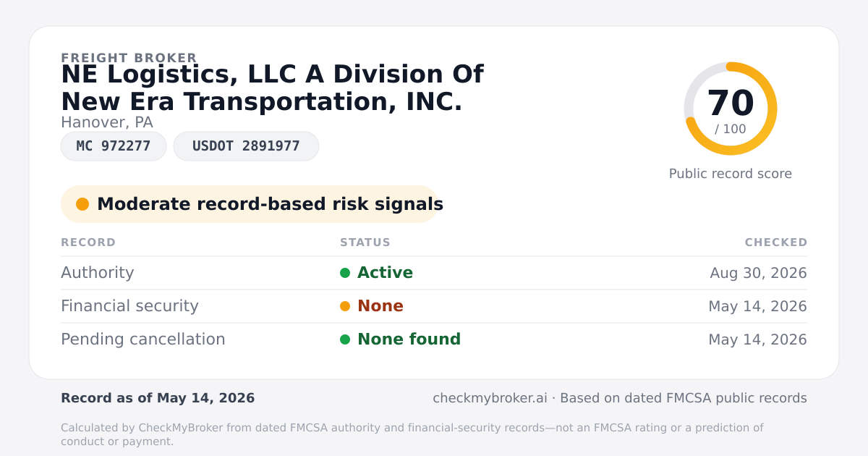This screenshot has width=868, height=456.
Task: Click the Record as of May 14, 2026 text
Action: coord(158,398)
